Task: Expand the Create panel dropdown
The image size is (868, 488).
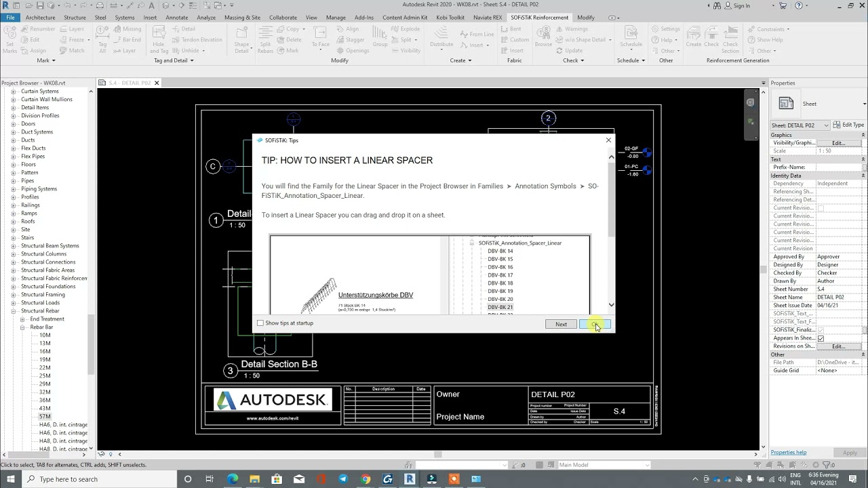Action: coord(461,60)
